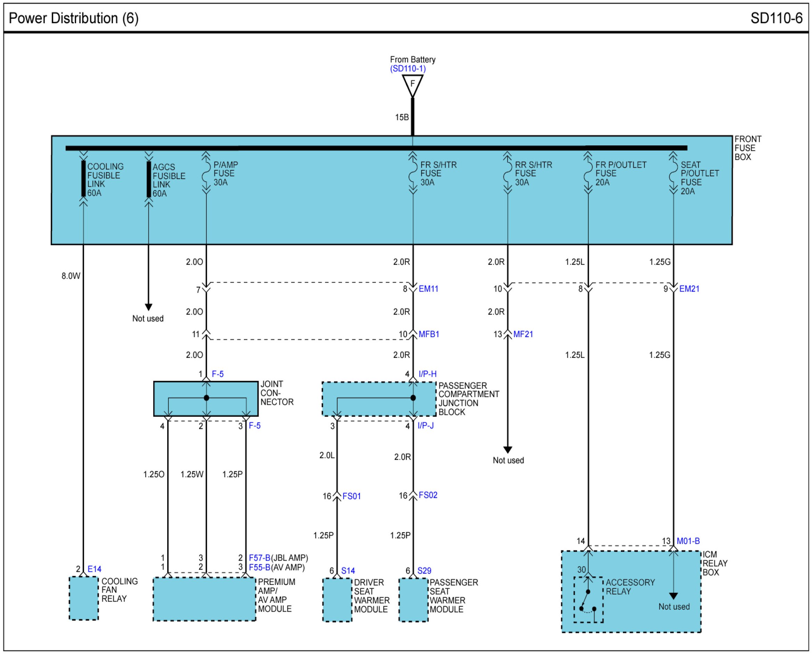Click the AGCS fusible link 60A bar
The height and width of the screenshot is (654, 812).
click(148, 179)
